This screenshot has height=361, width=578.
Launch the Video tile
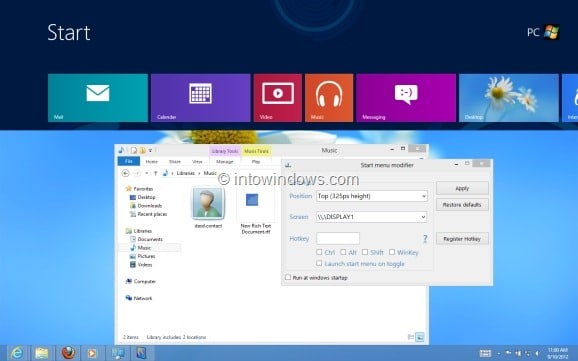[278, 98]
